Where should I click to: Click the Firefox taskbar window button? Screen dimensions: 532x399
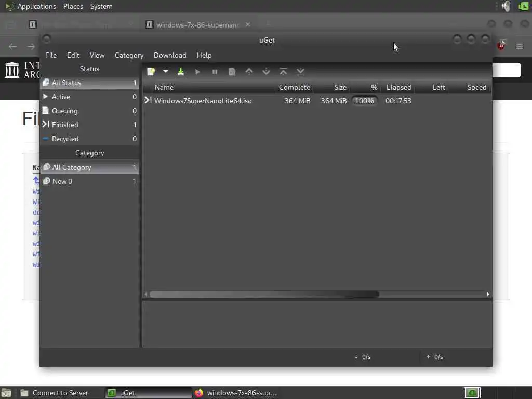pyautogui.click(x=236, y=393)
